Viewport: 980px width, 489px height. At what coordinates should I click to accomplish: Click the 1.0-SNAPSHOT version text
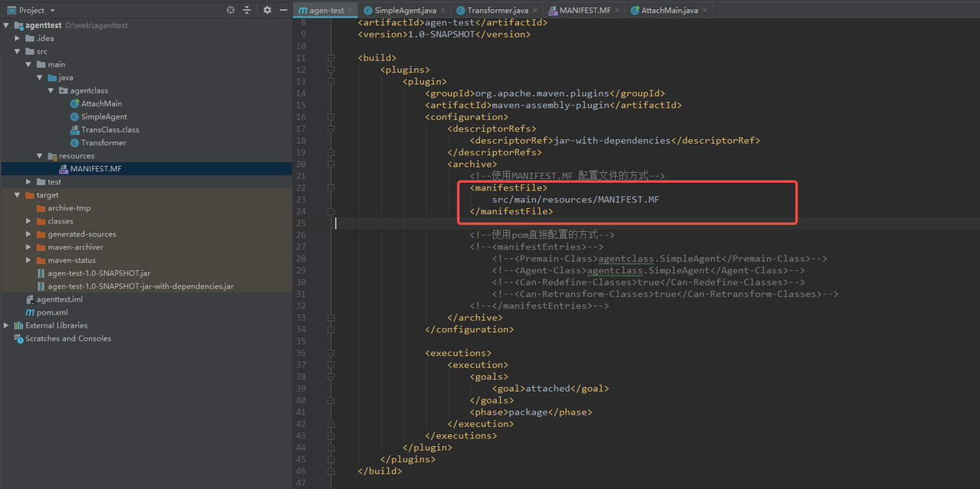click(442, 34)
